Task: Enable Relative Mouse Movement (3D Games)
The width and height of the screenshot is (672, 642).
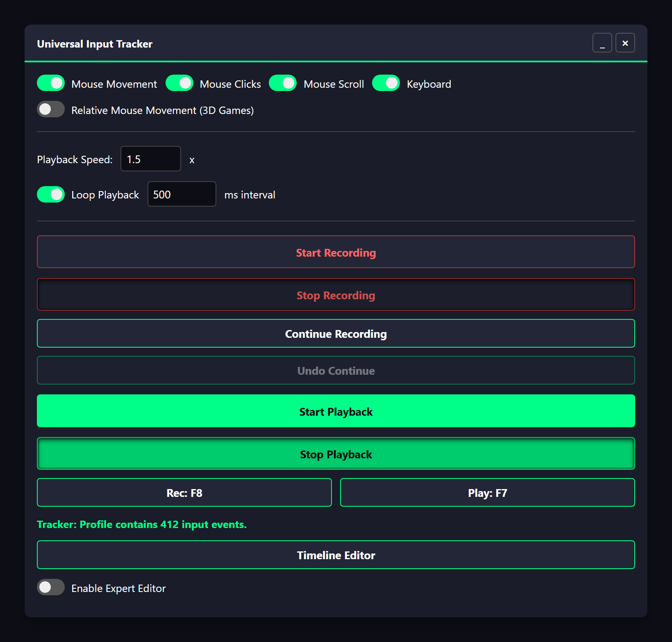Action: click(51, 109)
